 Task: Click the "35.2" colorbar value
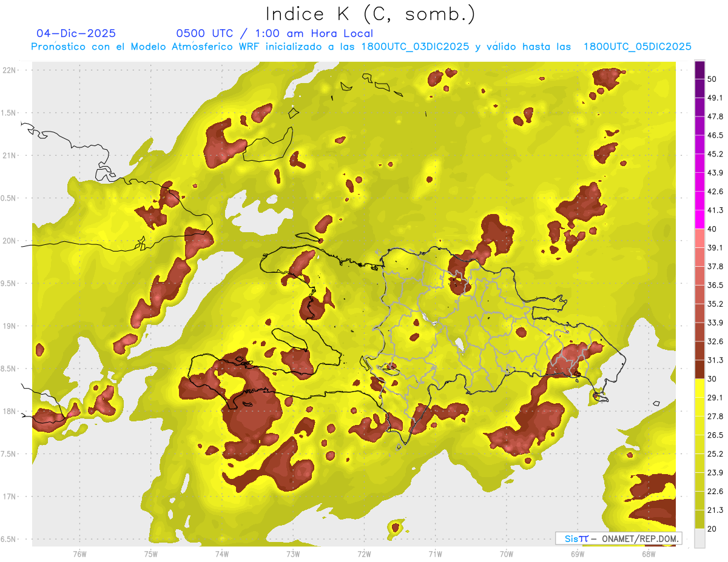(x=715, y=304)
